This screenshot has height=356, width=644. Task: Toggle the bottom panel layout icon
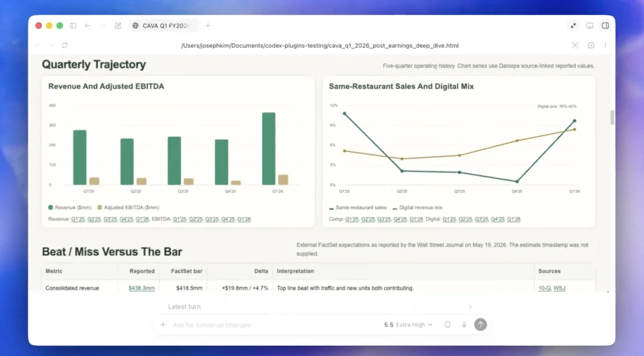(589, 25)
